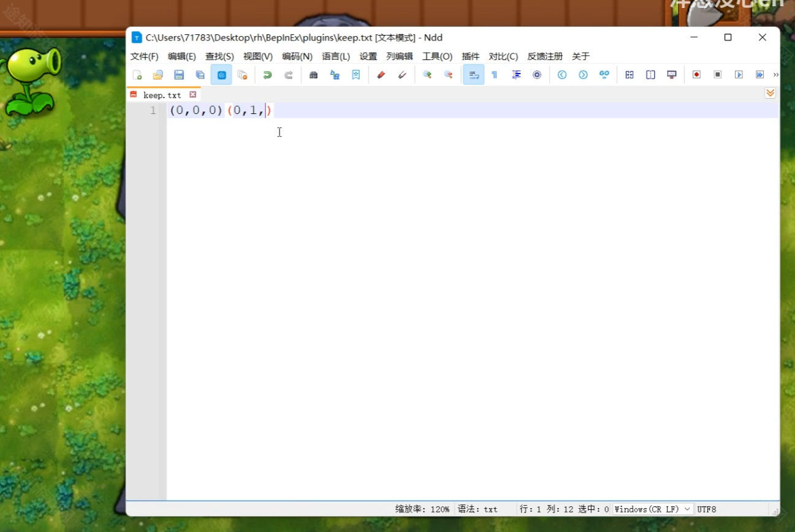Expand the toolbar overflow chevron
Viewport: 795px width, 532px height.
tap(776, 75)
